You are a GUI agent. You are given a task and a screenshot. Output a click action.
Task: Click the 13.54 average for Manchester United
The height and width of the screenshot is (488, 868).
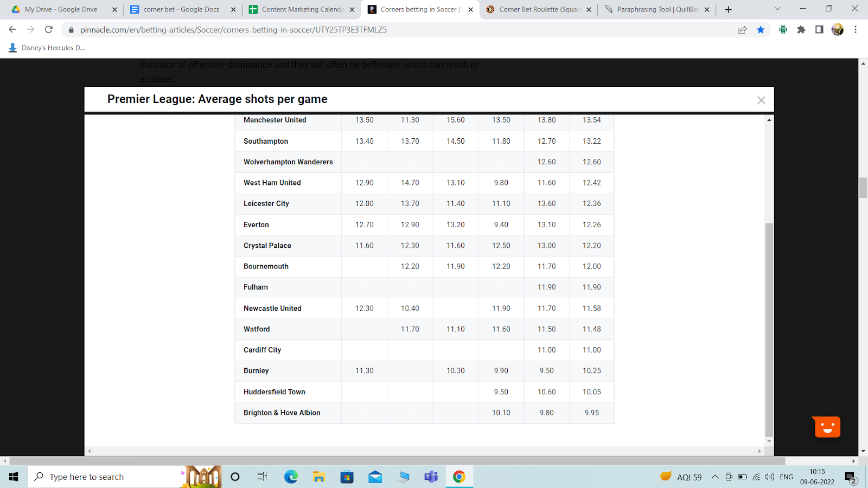(592, 120)
